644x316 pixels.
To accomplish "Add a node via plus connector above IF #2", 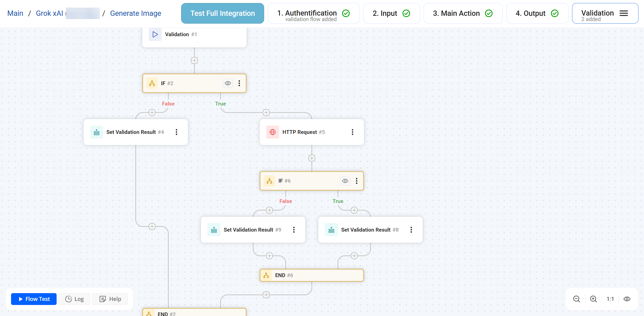I will [x=194, y=60].
